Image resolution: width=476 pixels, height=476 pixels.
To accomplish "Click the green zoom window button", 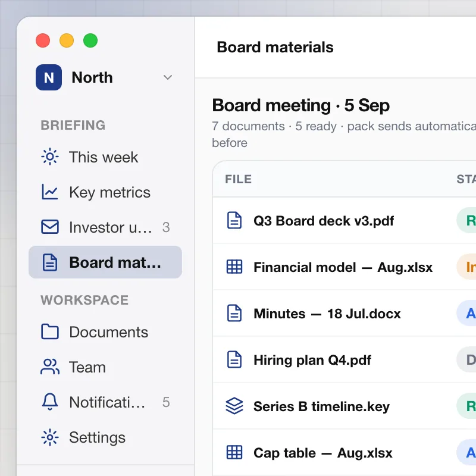I will coord(90,40).
